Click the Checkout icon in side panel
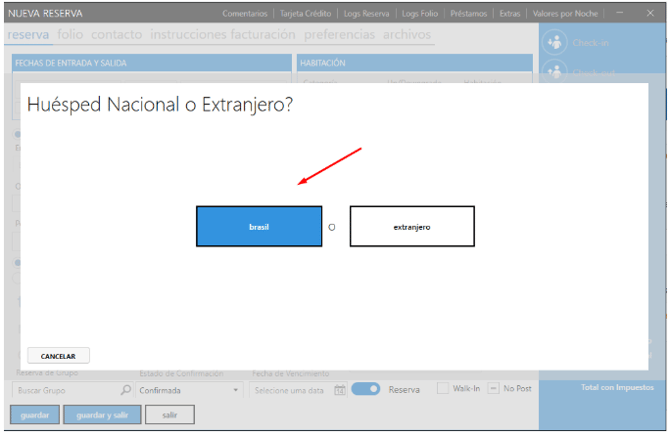 click(x=555, y=43)
